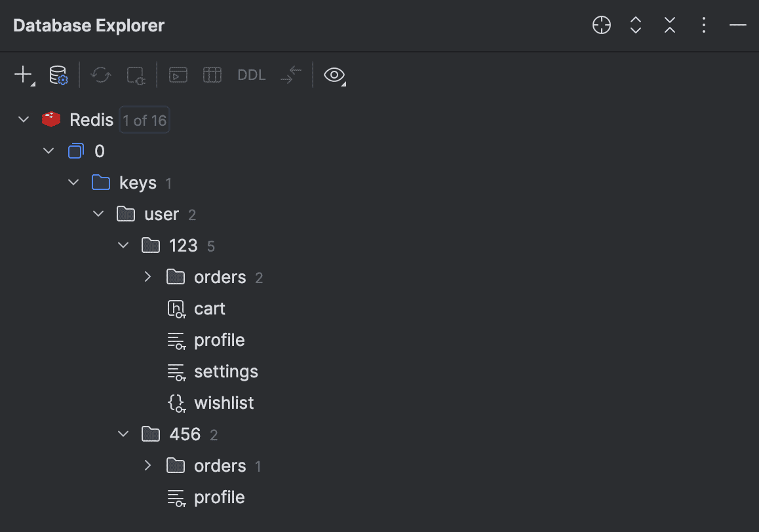
Task: Open Data Source Properties icon
Action: pyautogui.click(x=58, y=75)
